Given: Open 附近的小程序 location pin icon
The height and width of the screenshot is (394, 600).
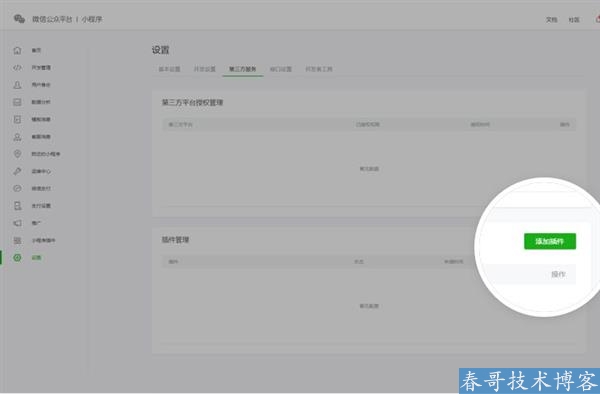Looking at the screenshot, I should (x=17, y=154).
